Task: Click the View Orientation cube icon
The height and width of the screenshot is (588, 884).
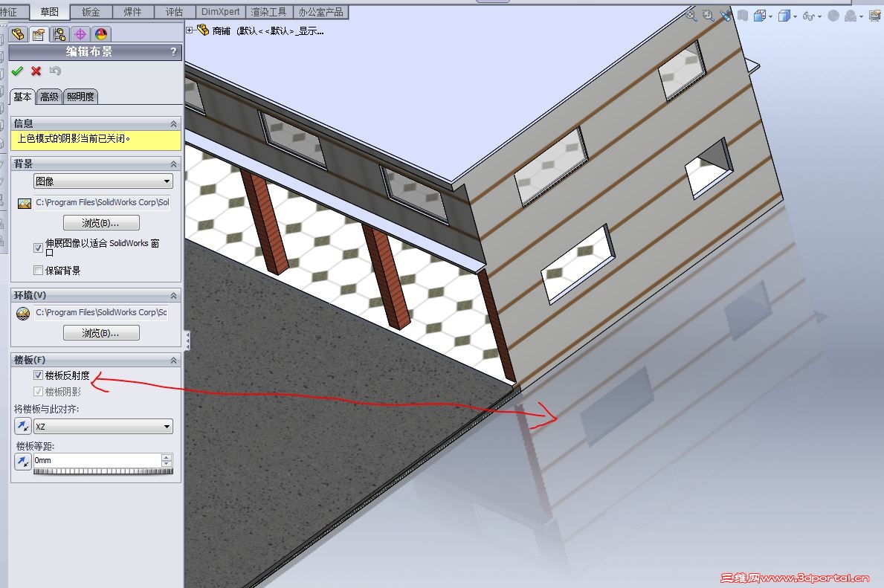Action: (x=759, y=16)
